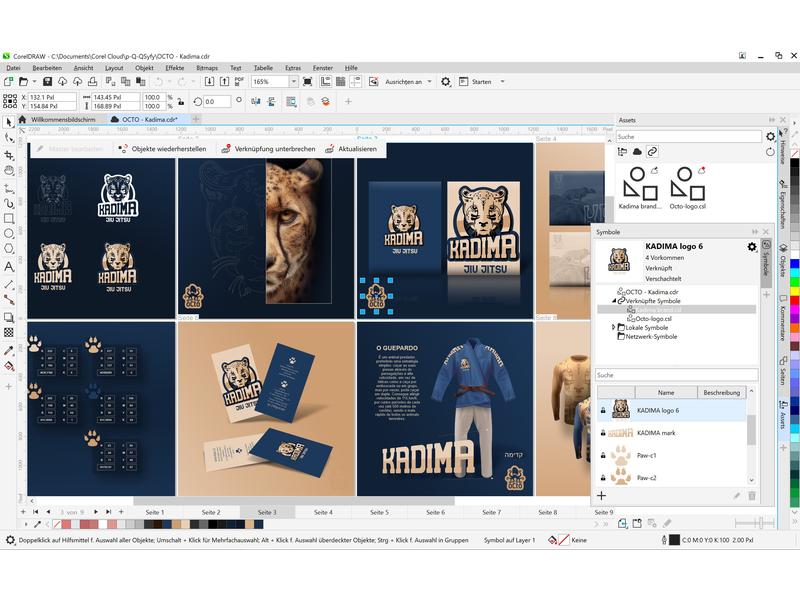This screenshot has height=600, width=800.
Task: Select the Pick tool in the toolbox
Action: tap(9, 122)
